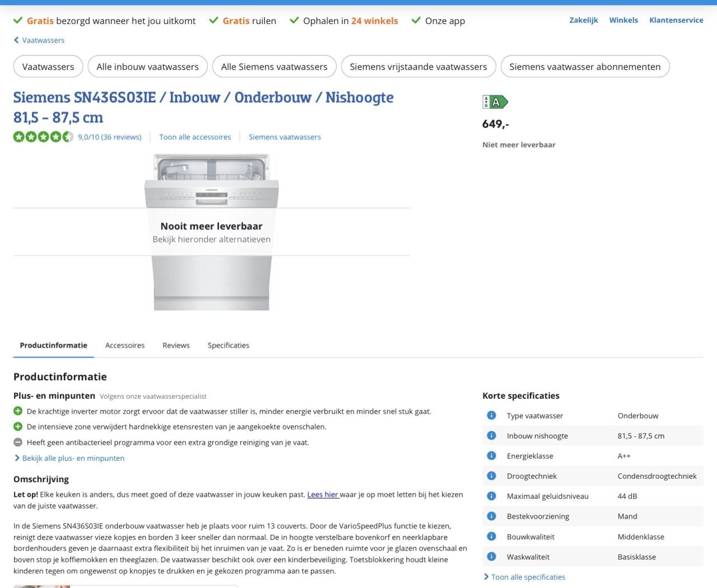Click info icon next to Bestekvoorziening
The image size is (717, 588).
491,516
